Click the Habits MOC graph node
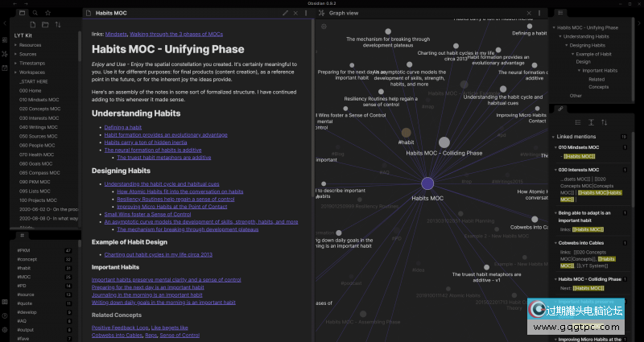 [x=427, y=184]
